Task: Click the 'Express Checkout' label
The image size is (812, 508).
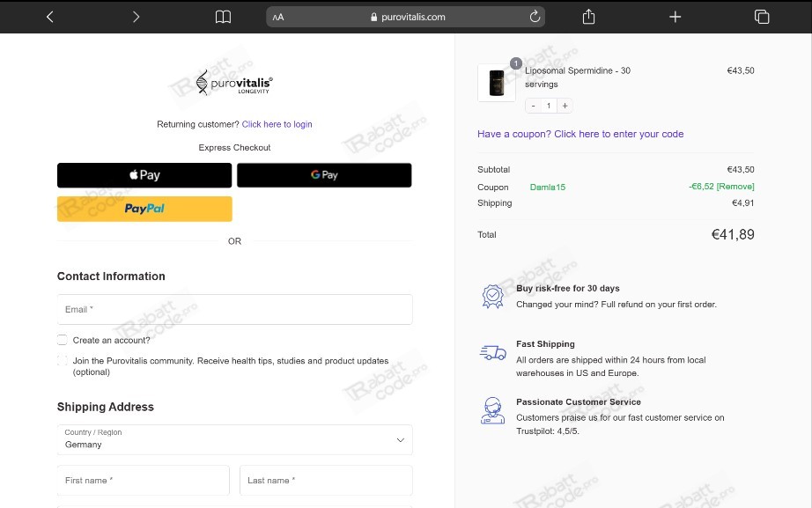Action: [234, 148]
